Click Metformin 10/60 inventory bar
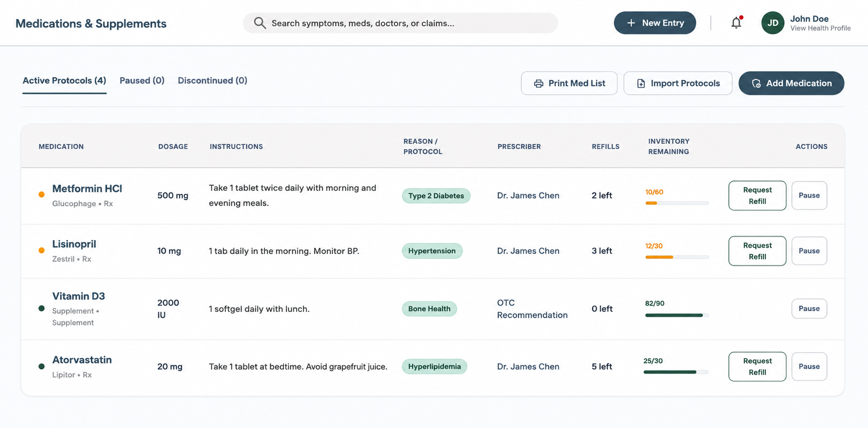868x428 pixels. 677,203
